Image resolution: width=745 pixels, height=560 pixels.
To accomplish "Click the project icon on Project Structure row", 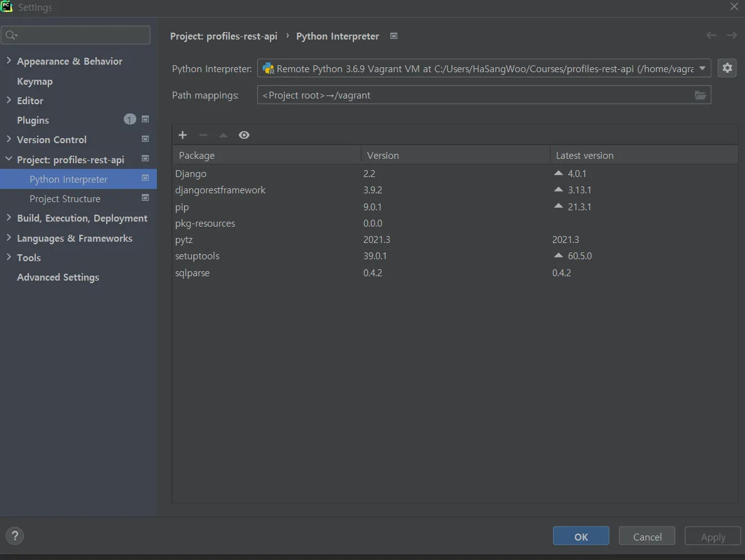I will tap(146, 198).
